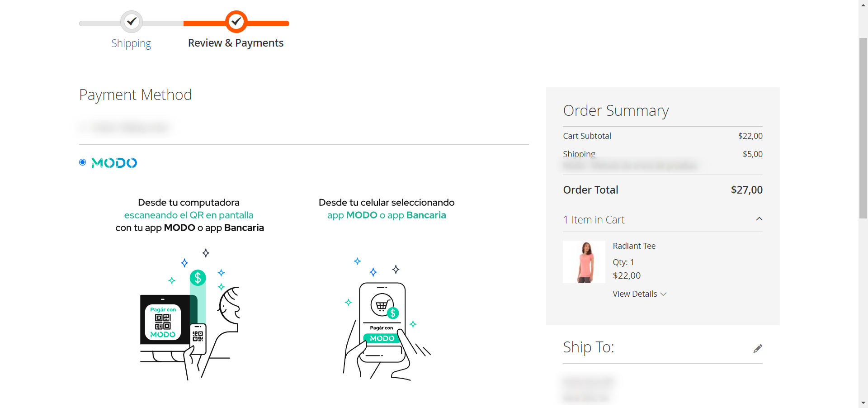Toggle the 1 Item in Cart heading
The image size is (868, 408).
coord(594,220)
